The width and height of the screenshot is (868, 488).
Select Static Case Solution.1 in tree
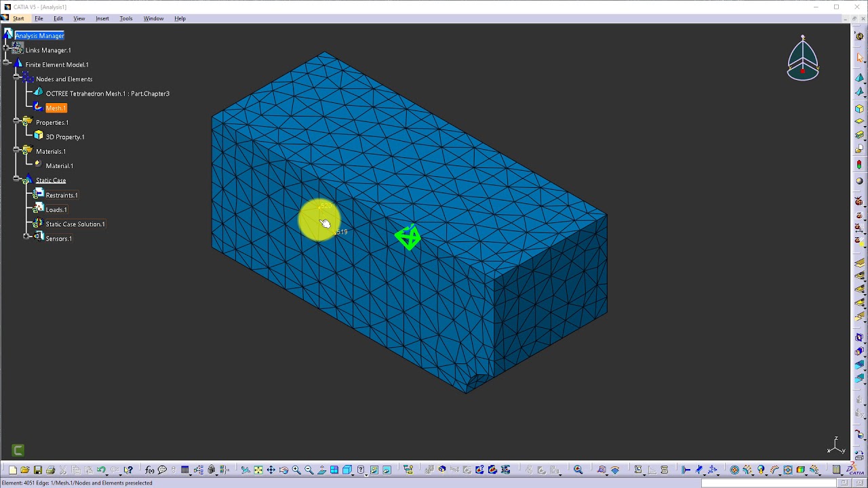(75, 224)
